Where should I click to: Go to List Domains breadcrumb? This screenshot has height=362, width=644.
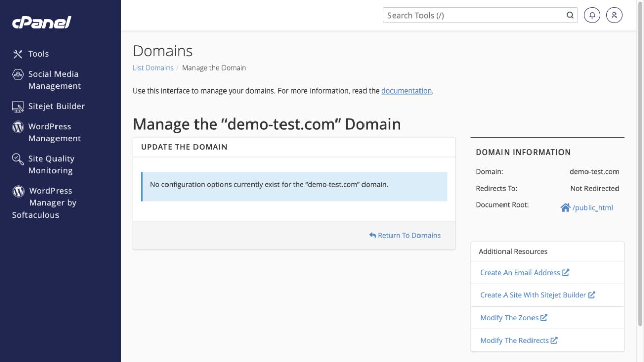pyautogui.click(x=153, y=68)
